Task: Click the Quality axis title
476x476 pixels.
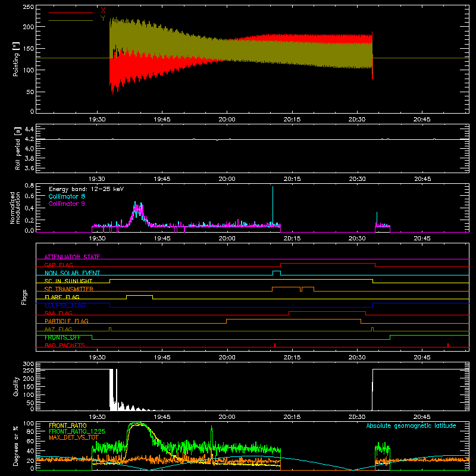Action: [16, 386]
